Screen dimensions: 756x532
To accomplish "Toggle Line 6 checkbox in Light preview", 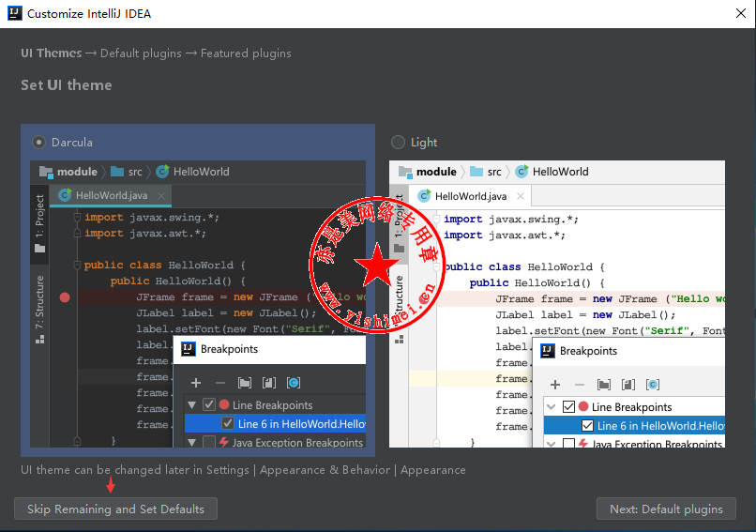I will [587, 425].
